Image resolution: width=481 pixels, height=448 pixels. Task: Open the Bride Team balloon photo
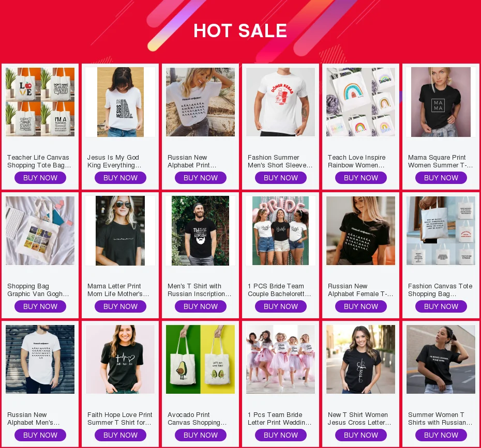point(280,231)
